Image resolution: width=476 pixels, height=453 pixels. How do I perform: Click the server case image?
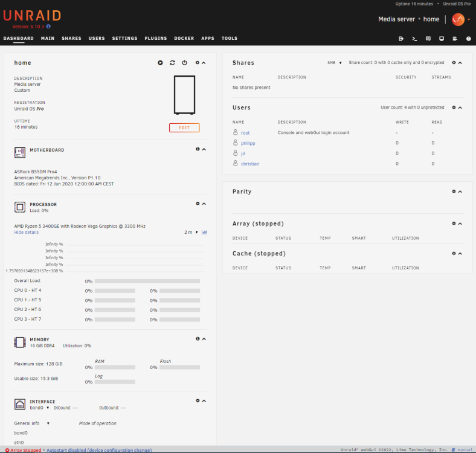click(185, 95)
